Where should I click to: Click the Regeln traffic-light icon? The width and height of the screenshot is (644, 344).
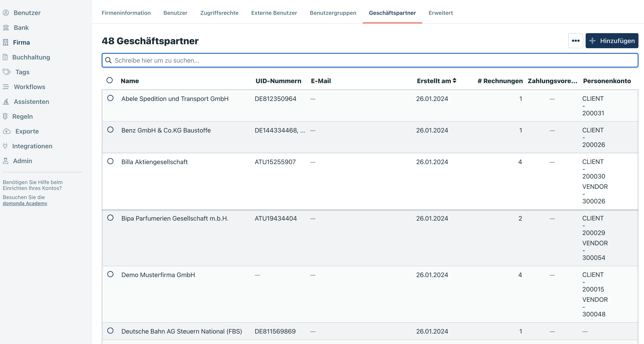click(5, 116)
